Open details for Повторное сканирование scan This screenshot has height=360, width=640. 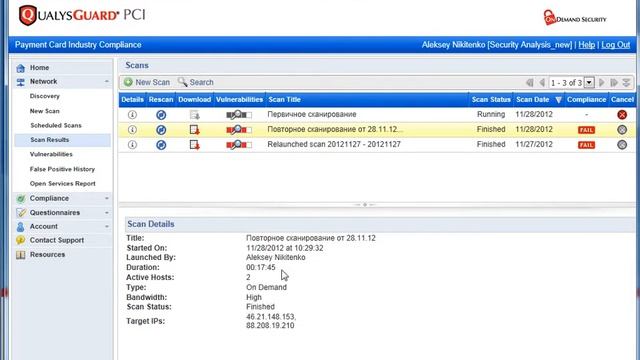click(132, 130)
